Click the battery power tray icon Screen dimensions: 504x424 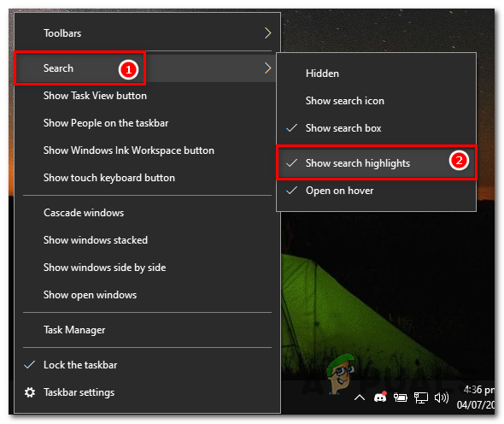[x=400, y=398]
